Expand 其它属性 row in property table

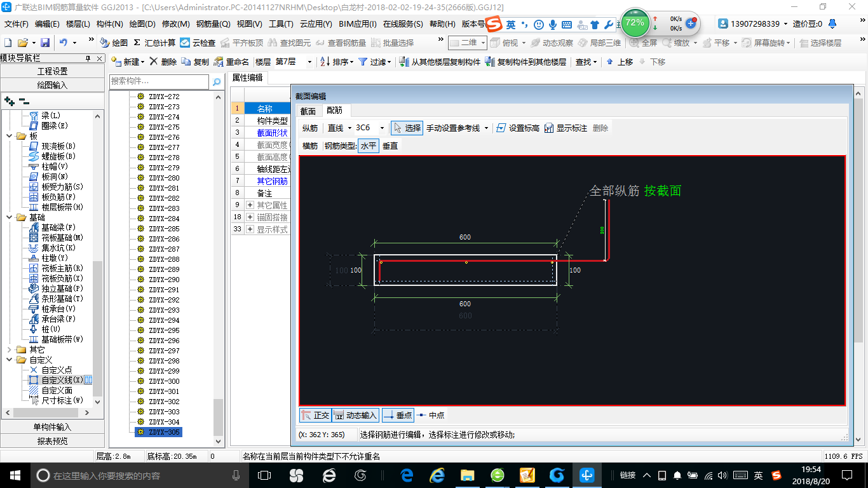(250, 205)
